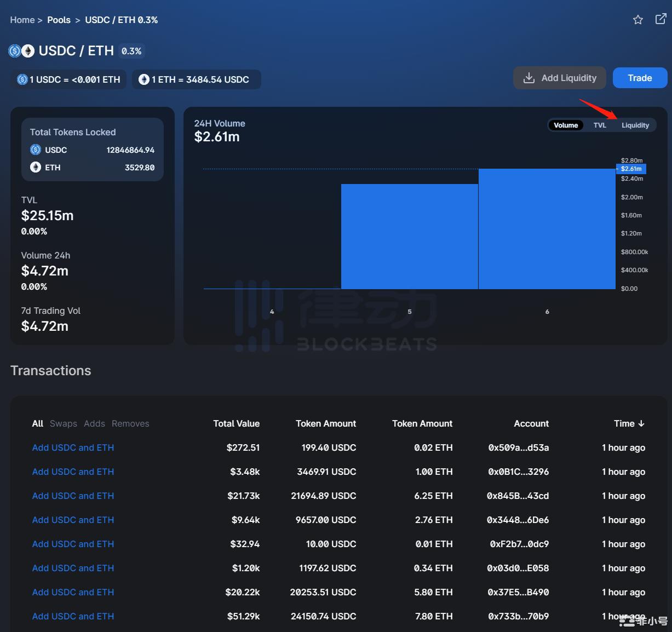This screenshot has height=632, width=672.
Task: Select the 3529.80 ETH locked value
Action: (x=140, y=168)
